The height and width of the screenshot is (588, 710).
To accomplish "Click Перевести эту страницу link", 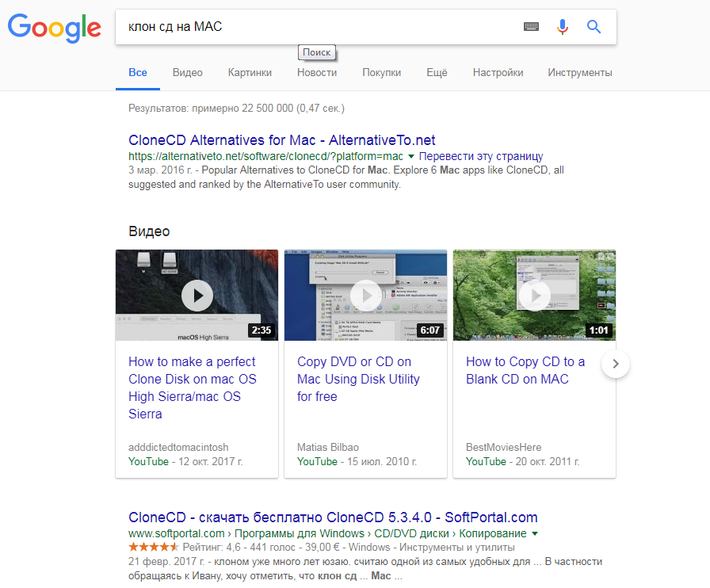I will click(481, 156).
